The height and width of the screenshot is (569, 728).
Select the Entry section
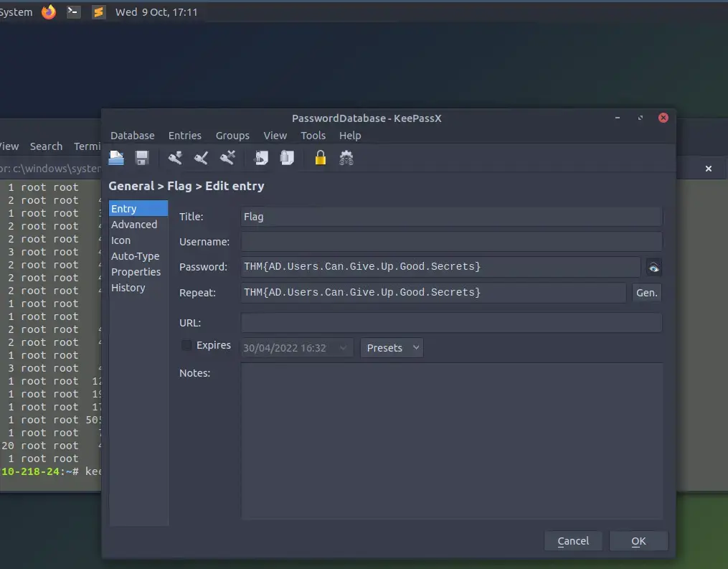pyautogui.click(x=138, y=209)
